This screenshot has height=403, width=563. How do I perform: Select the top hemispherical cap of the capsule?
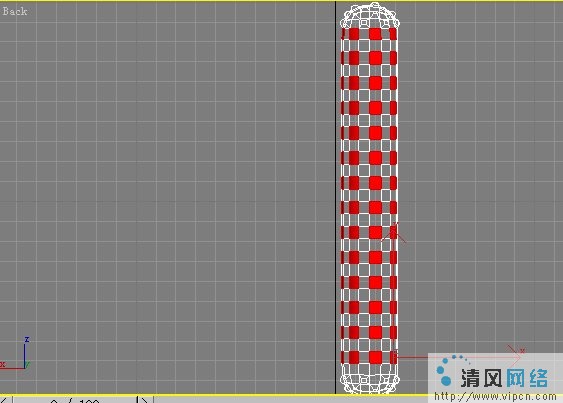(370, 16)
